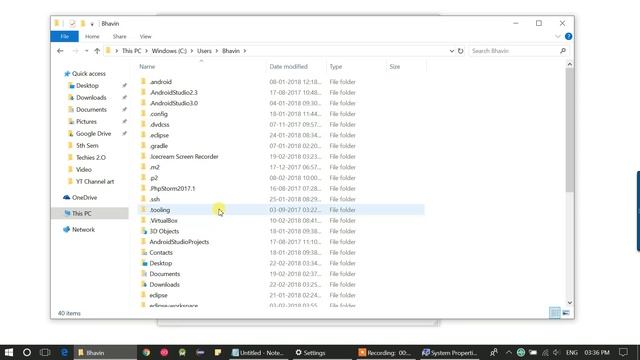Open the Home ribbon tab

click(92, 36)
